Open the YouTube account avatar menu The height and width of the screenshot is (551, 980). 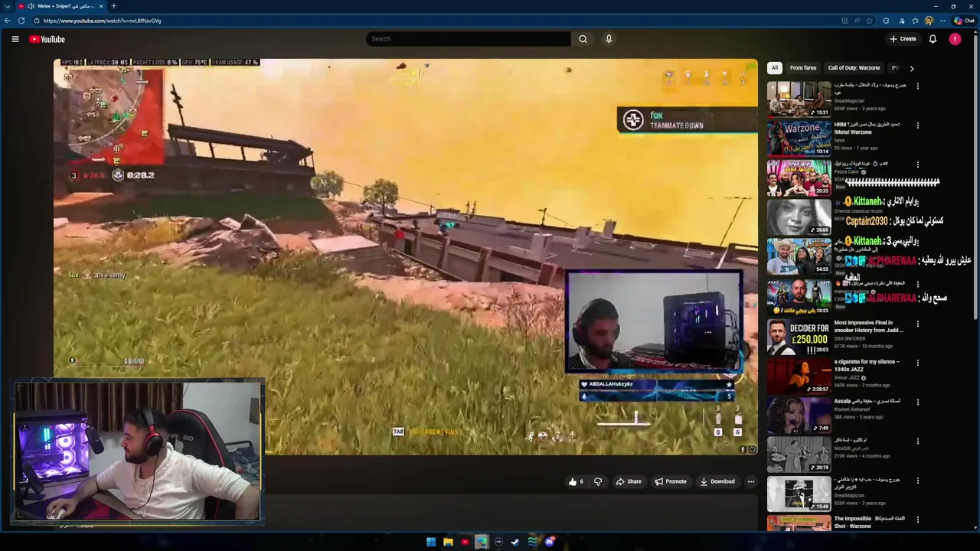(x=955, y=39)
